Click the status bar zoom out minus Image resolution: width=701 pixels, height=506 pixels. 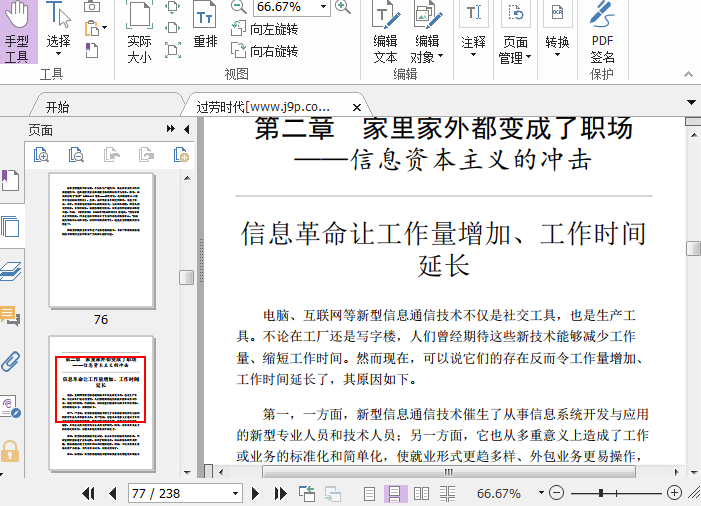556,493
